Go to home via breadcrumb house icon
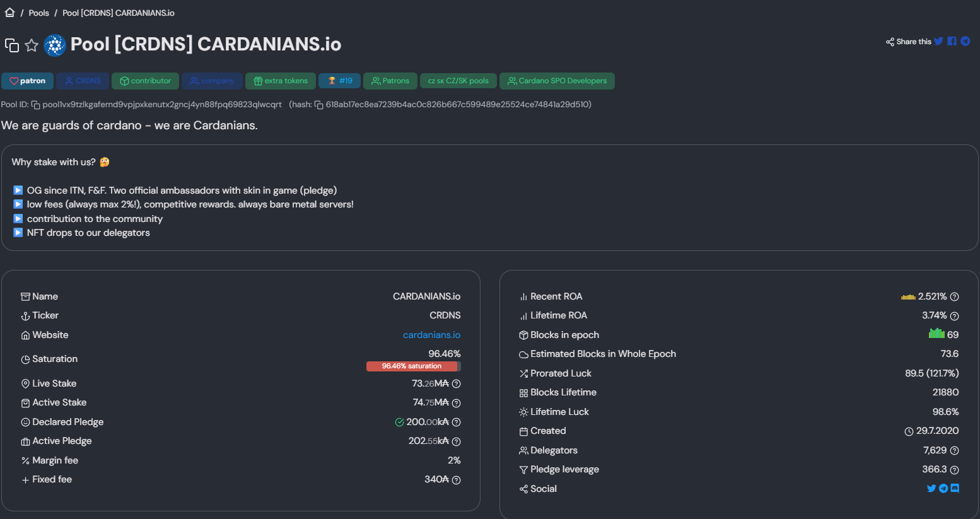Image resolution: width=980 pixels, height=519 pixels. coord(10,13)
